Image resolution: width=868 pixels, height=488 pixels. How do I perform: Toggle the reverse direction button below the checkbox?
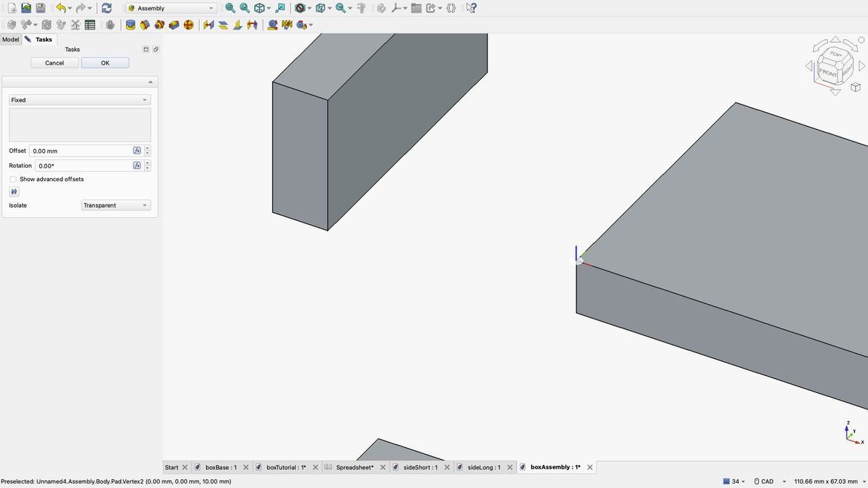pyautogui.click(x=13, y=191)
